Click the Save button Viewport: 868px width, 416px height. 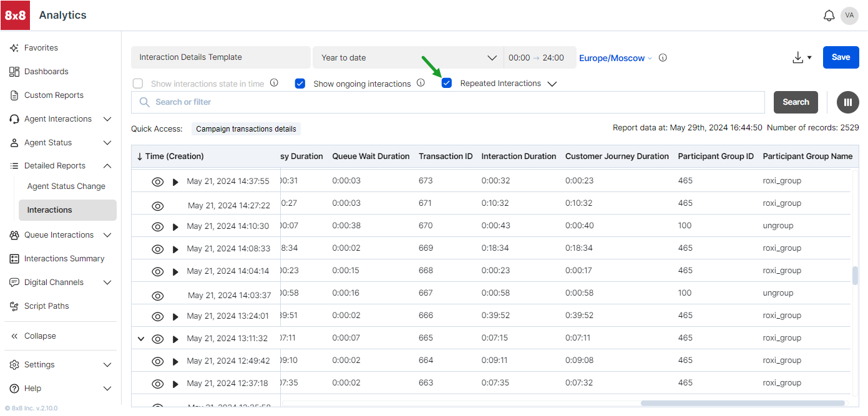(841, 57)
